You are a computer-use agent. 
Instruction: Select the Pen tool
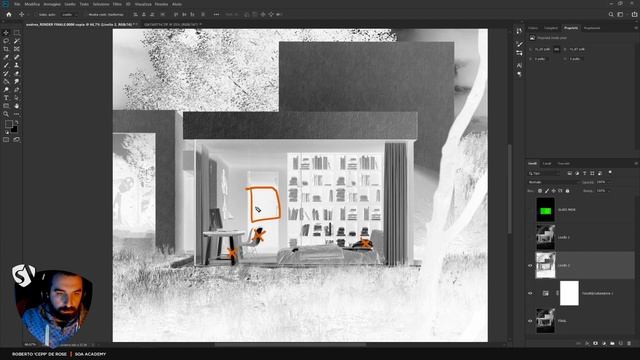(x=17, y=90)
